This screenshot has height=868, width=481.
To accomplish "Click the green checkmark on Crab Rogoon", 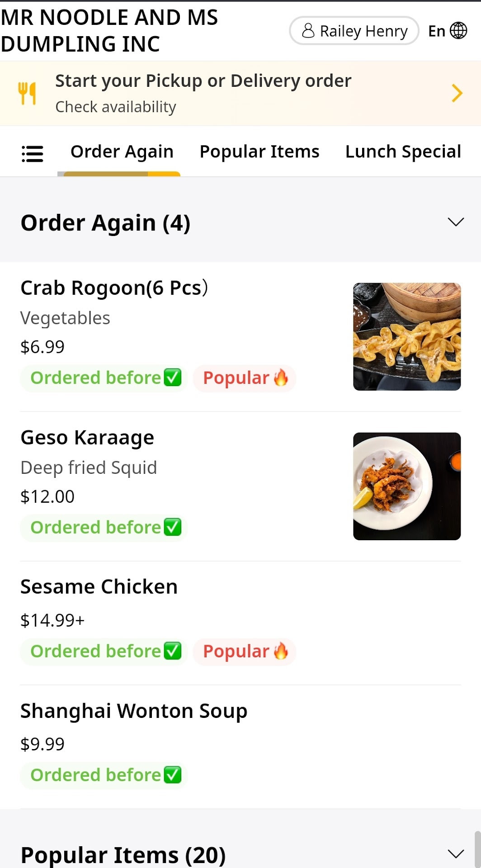I will [172, 377].
